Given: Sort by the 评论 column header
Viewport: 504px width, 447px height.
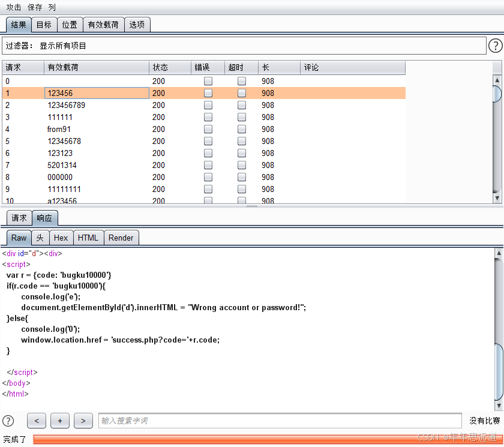Looking at the screenshot, I should coord(353,67).
